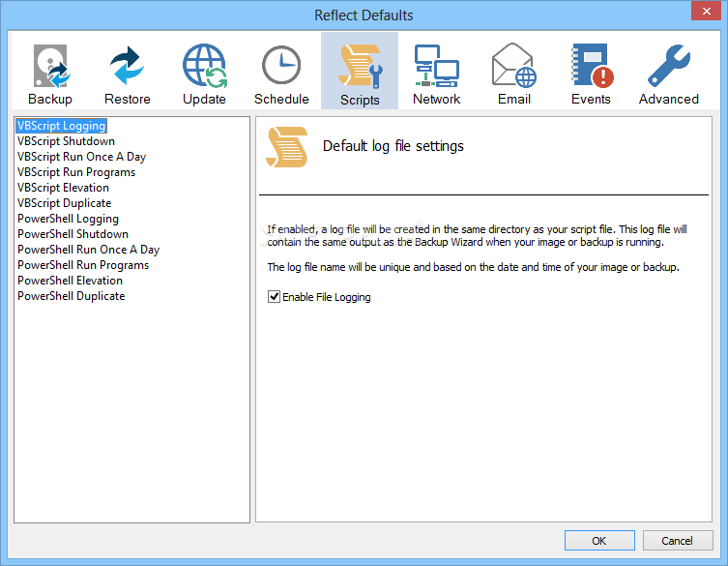
Task: Select VBScript Logging in the list
Action: coord(61,126)
